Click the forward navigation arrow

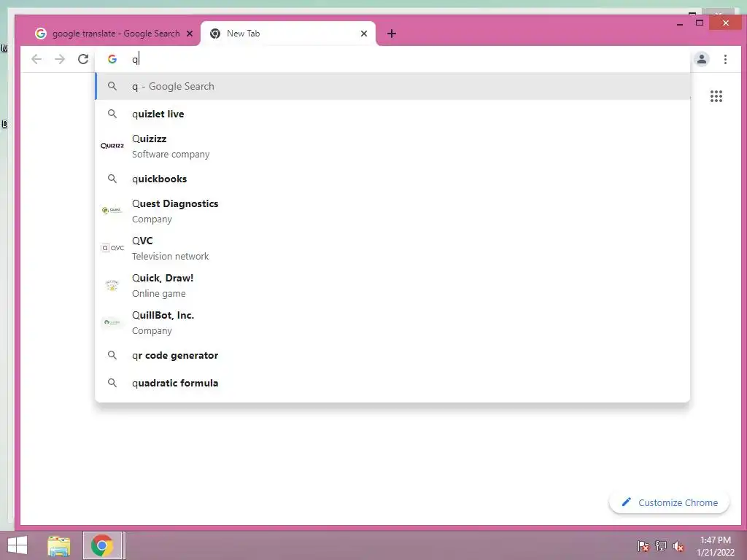click(60, 59)
